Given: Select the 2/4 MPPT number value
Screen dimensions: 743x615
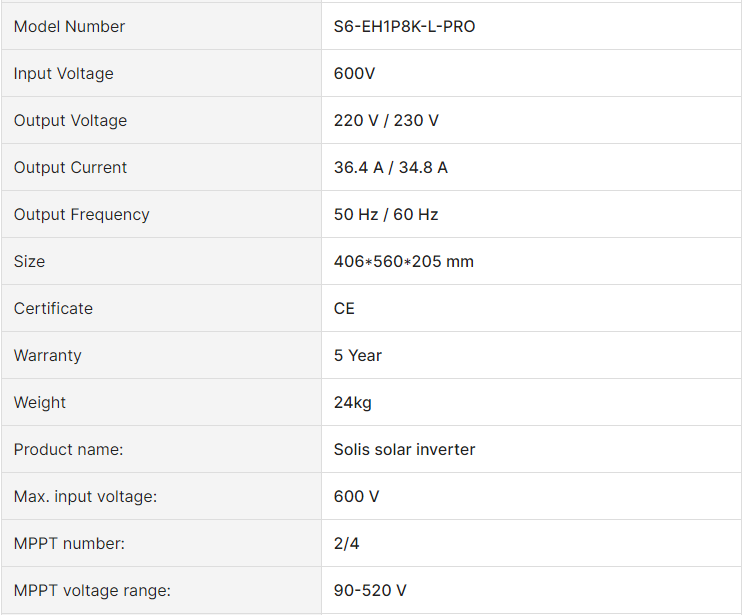Looking at the screenshot, I should coord(346,543).
